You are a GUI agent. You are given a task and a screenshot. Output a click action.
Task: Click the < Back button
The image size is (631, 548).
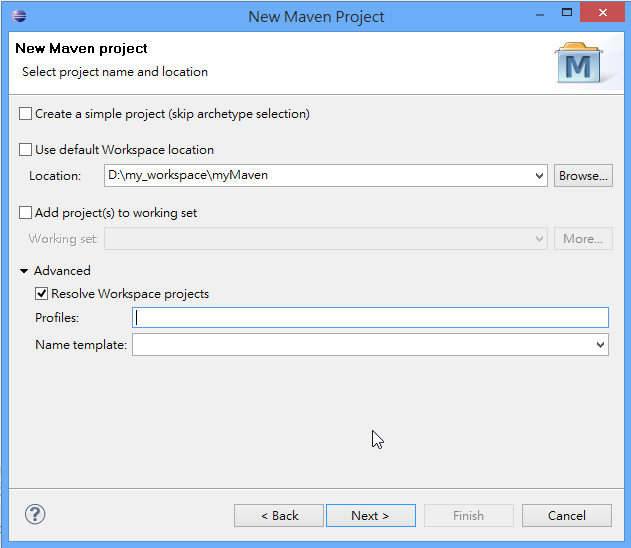tap(279, 515)
